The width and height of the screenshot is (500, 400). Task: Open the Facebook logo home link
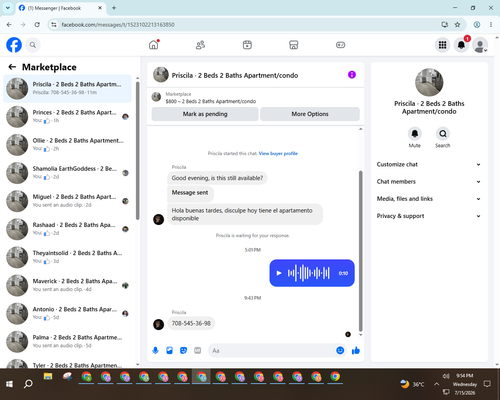[x=14, y=45]
